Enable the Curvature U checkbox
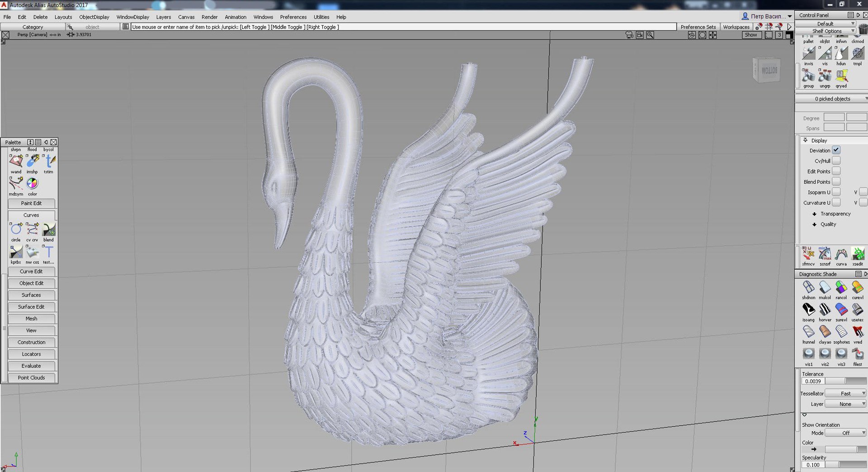Viewport: 868px width, 472px height. [836, 202]
